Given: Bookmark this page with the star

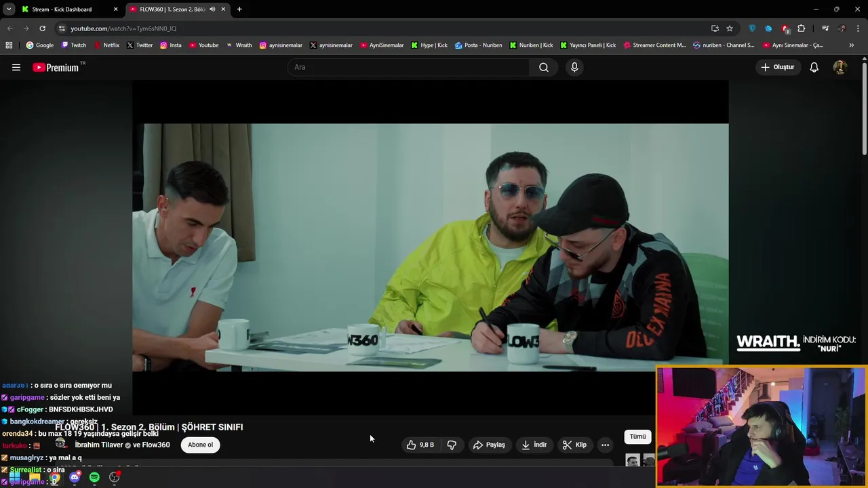Looking at the screenshot, I should [x=730, y=28].
